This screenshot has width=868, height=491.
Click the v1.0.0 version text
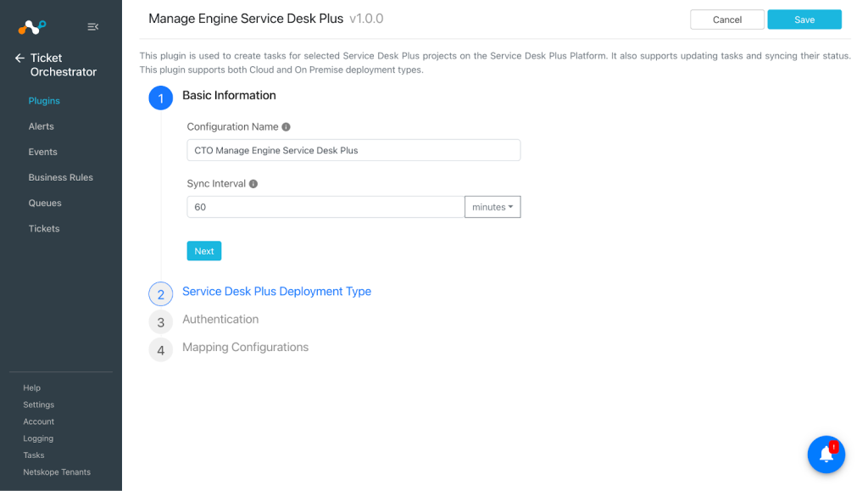click(x=366, y=19)
